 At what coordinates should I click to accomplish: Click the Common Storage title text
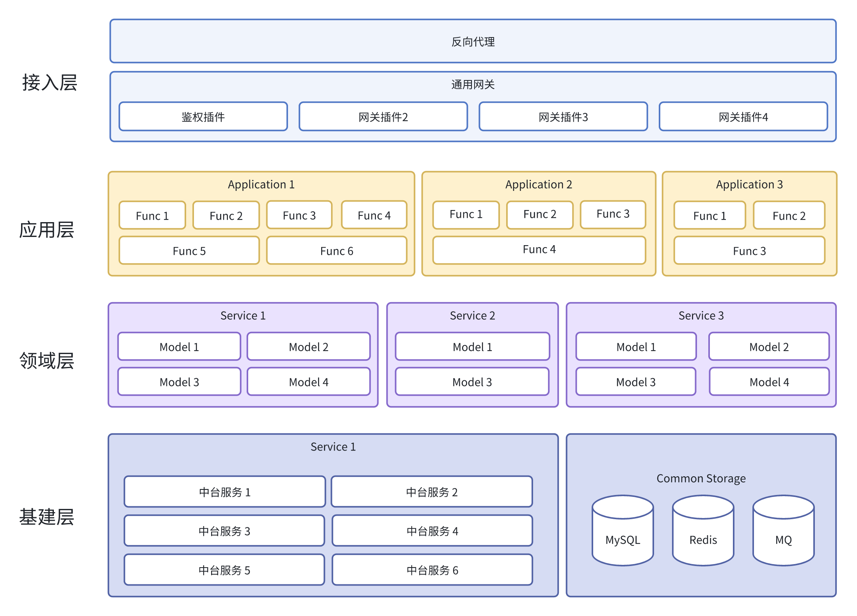(x=701, y=478)
